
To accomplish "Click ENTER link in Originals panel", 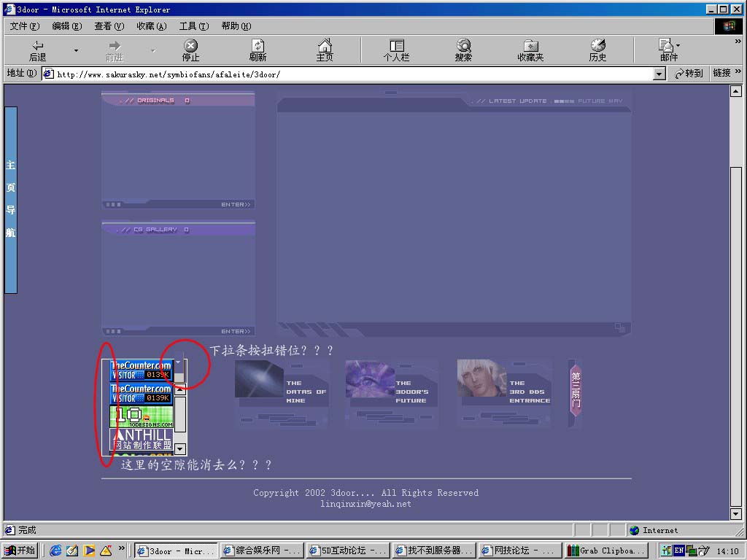I will click(236, 205).
